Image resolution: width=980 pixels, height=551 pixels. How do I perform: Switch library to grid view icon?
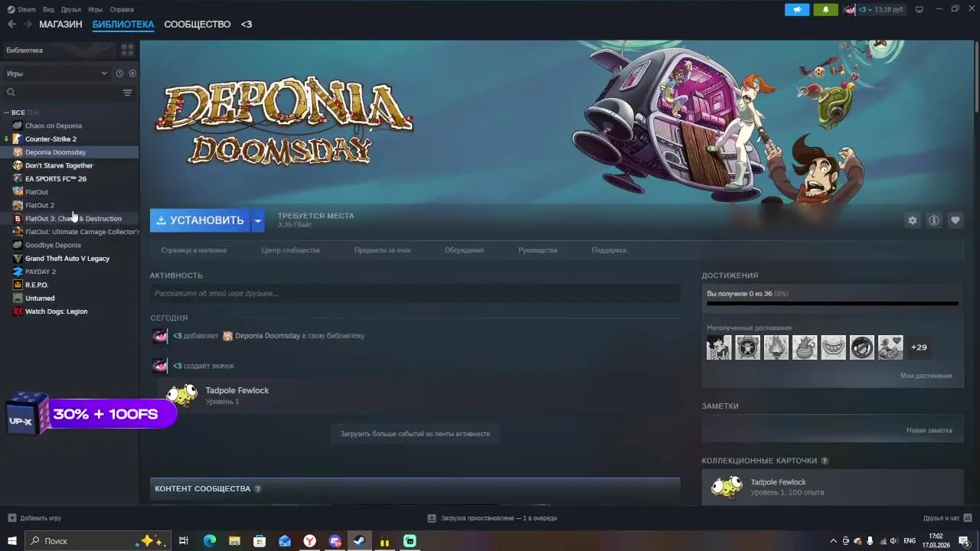pyautogui.click(x=127, y=50)
